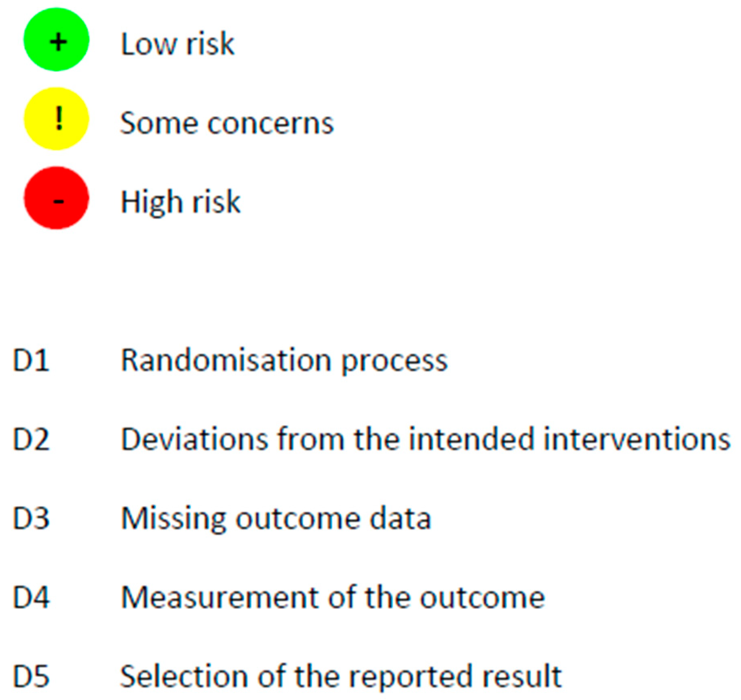Click the 'Selection of the reported result' line
Image resolution: width=741 pixels, height=700 pixels.
point(341,677)
